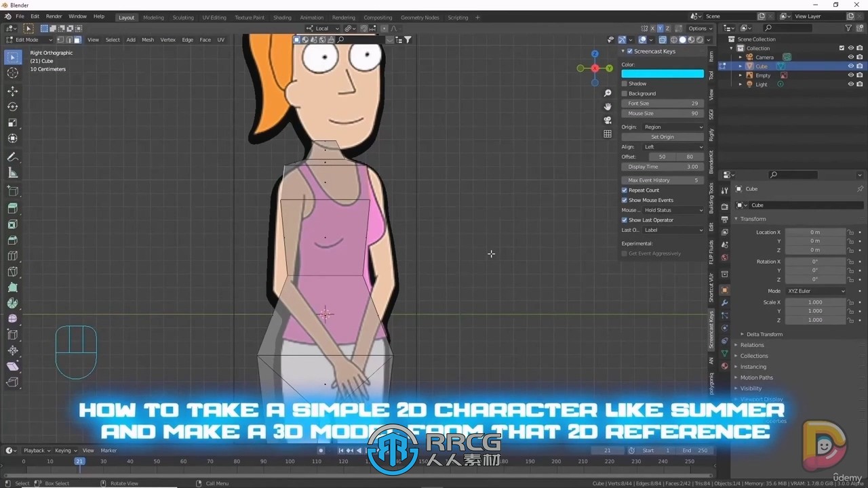Toggle Collection exclude checkbox in outliner
868x488 pixels.
tap(842, 48)
